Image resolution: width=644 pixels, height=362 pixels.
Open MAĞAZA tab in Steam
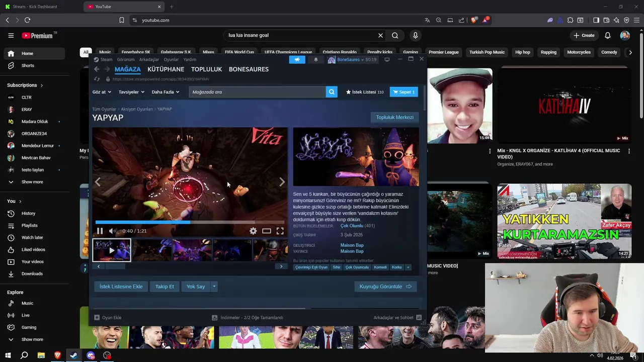pos(127,69)
